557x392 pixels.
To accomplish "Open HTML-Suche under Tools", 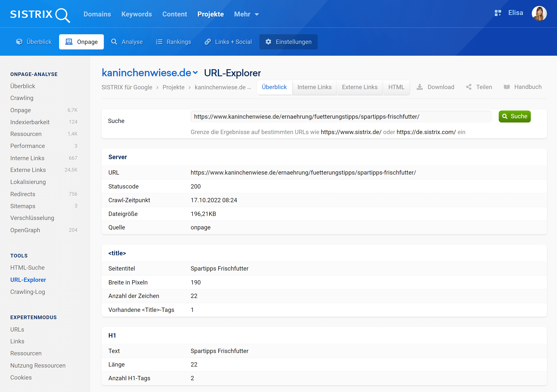I will click(x=27, y=268).
